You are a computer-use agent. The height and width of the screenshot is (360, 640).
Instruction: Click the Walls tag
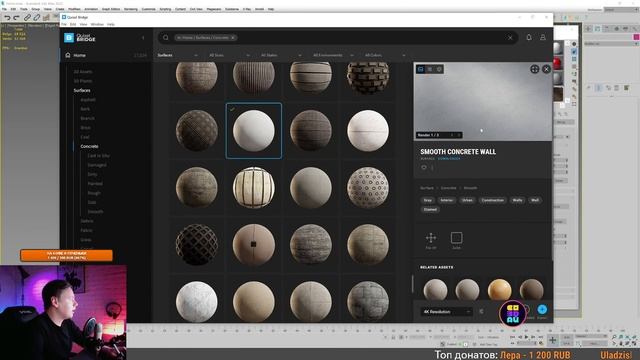point(517,200)
